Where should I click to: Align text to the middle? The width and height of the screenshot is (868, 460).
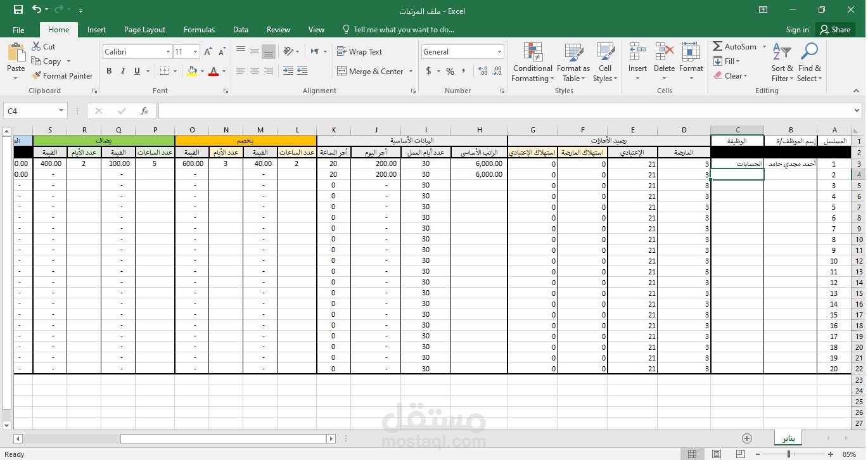[255, 51]
